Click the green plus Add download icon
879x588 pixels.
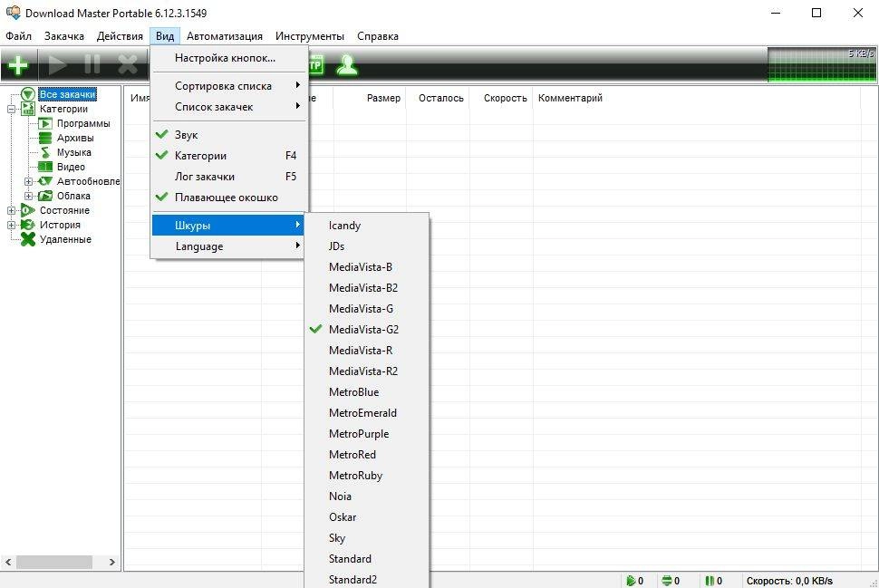point(18,65)
